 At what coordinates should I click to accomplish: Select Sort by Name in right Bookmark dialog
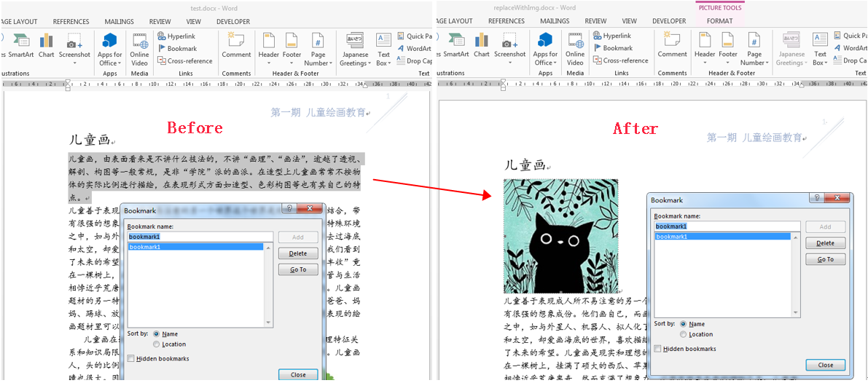[x=683, y=324]
